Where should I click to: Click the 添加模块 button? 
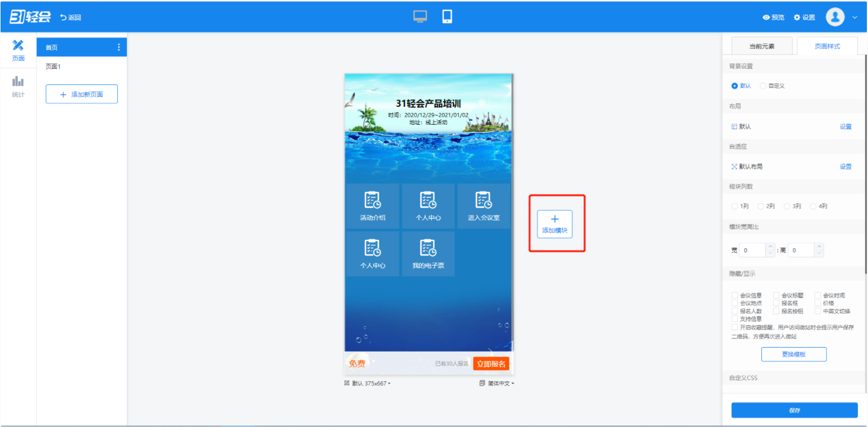(x=555, y=224)
